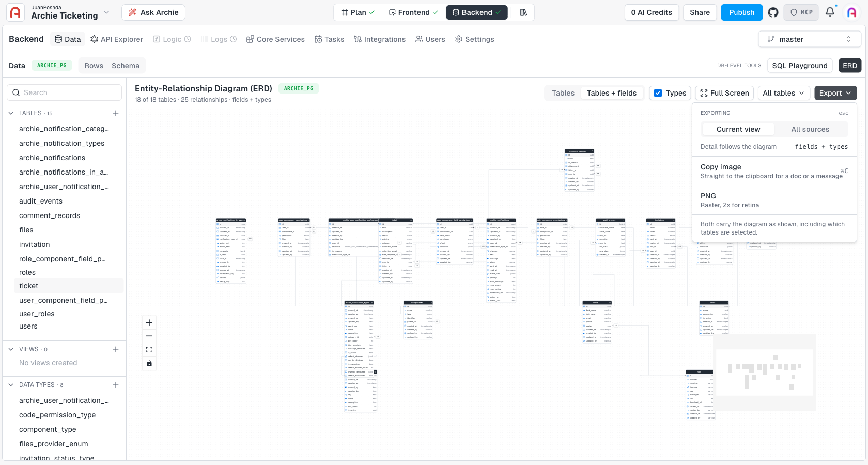This screenshot has width=868, height=465.
Task: Fit the diagram to view
Action: pyautogui.click(x=149, y=350)
